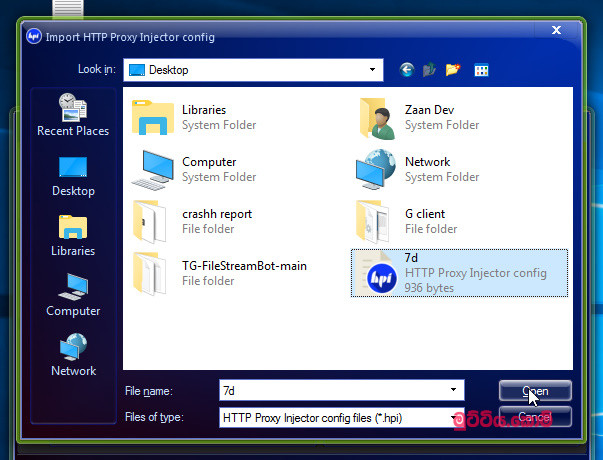This screenshot has height=460, width=603.
Task: Go up one folder level
Action: 429,70
